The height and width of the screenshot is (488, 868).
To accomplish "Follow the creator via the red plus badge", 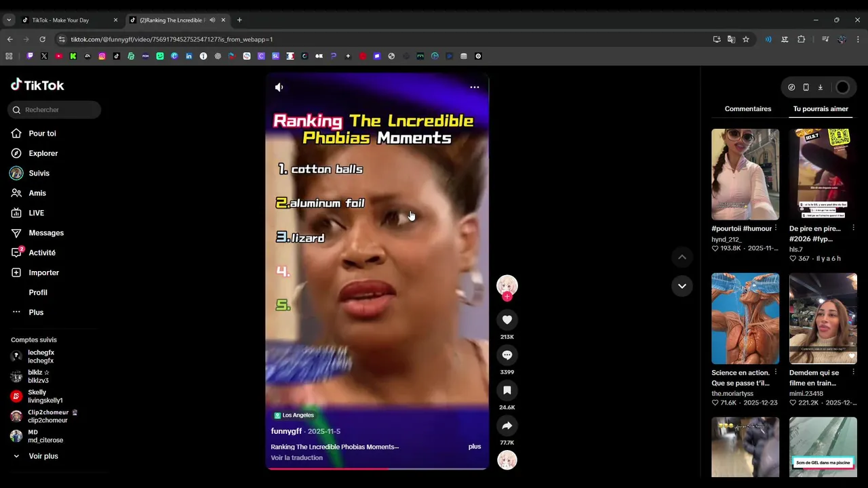I will [x=507, y=296].
